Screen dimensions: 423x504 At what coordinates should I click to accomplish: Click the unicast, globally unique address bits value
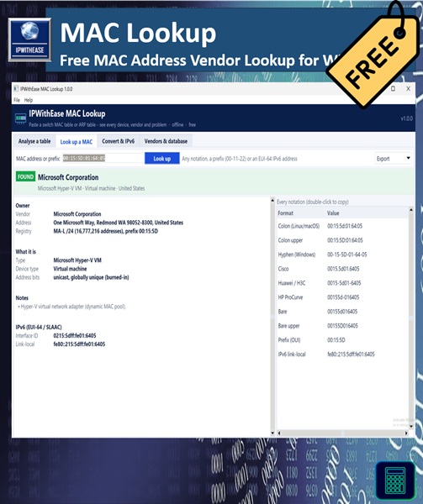91,277
